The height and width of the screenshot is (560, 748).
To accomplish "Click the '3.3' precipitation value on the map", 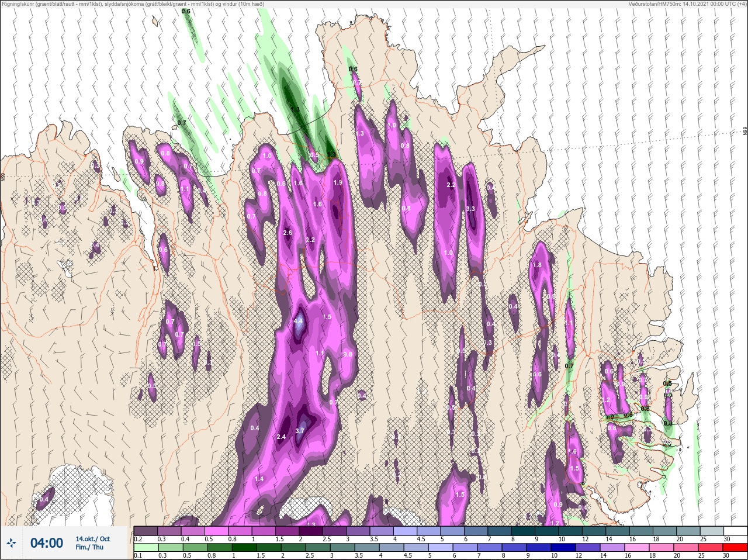I will [471, 209].
